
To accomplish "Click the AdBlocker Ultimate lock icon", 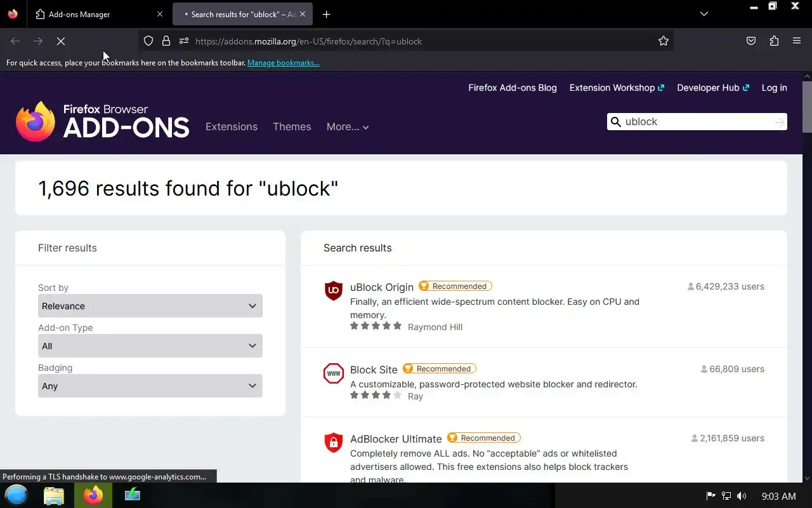I will pyautogui.click(x=334, y=443).
